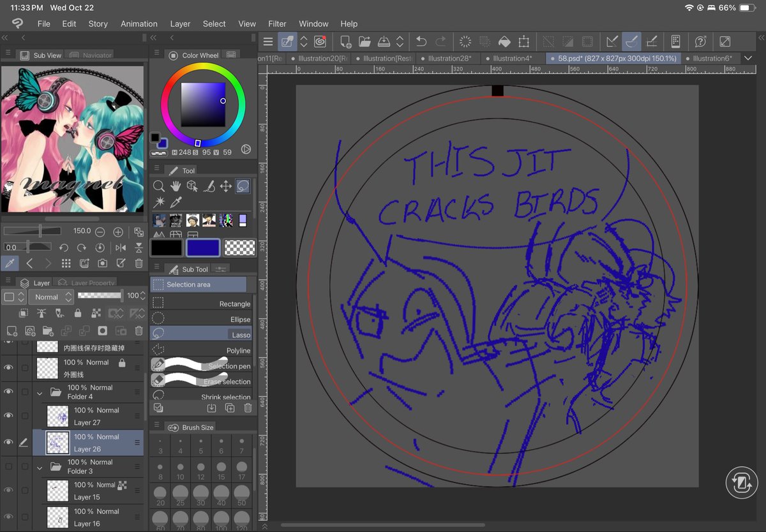Image resolution: width=766 pixels, height=532 pixels.
Task: Click the Sub View zoom slider
Action: (32, 232)
